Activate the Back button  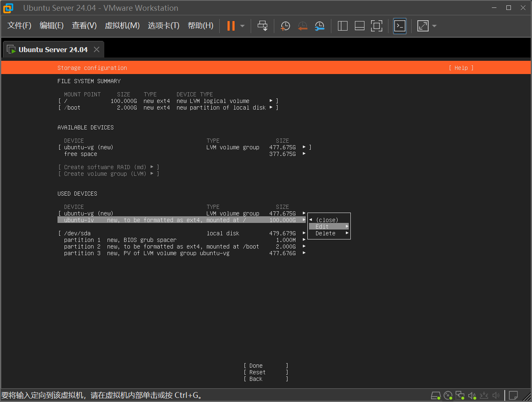(266, 379)
